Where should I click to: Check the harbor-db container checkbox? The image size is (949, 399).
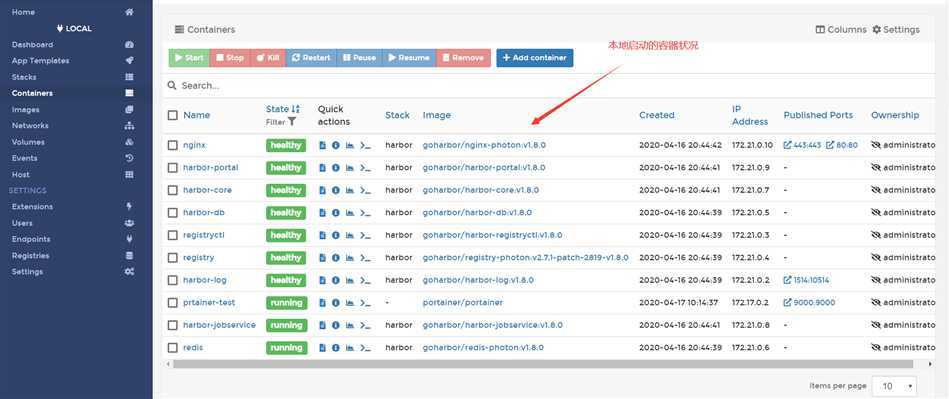click(x=172, y=213)
